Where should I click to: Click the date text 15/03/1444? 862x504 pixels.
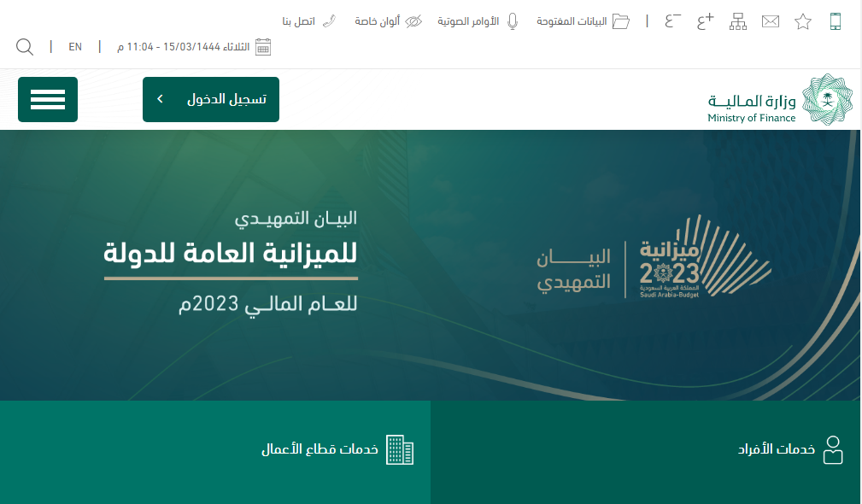coord(191,47)
